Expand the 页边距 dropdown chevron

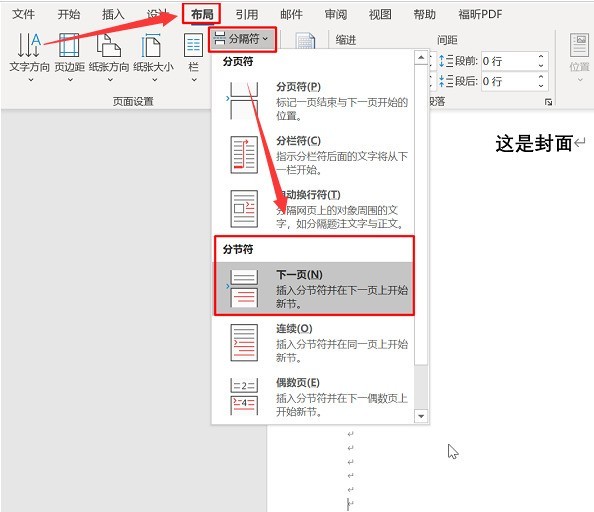70,80
